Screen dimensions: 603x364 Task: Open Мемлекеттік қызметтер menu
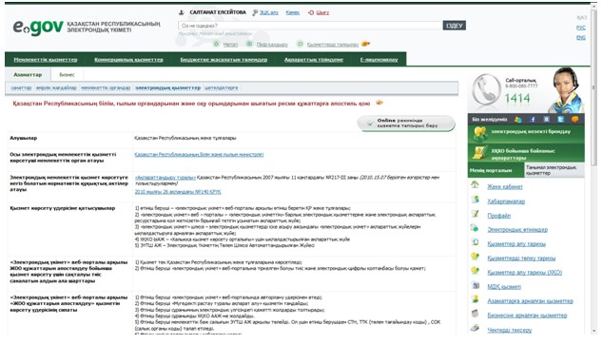46,60
